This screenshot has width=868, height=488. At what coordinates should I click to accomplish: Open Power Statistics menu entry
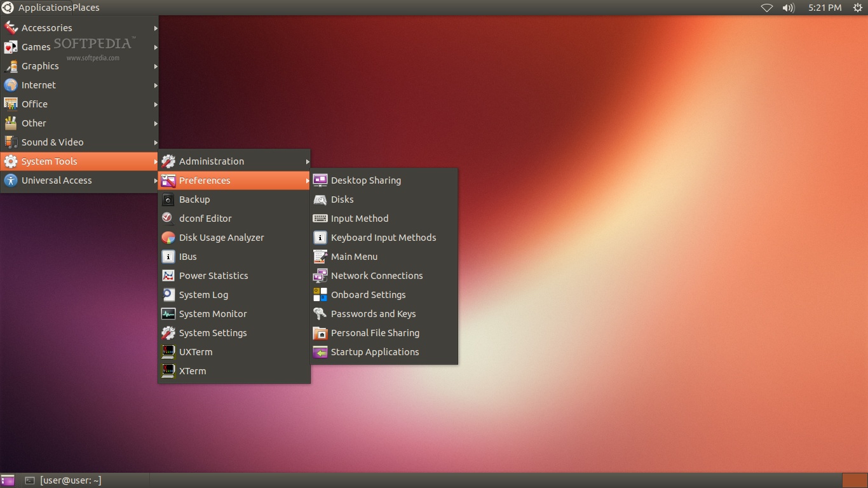click(234, 276)
